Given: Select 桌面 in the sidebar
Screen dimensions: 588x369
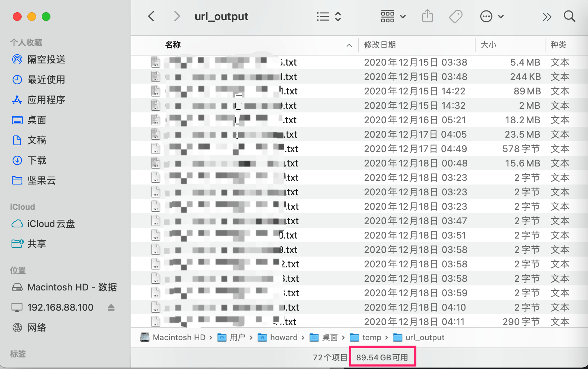Looking at the screenshot, I should [29, 120].
